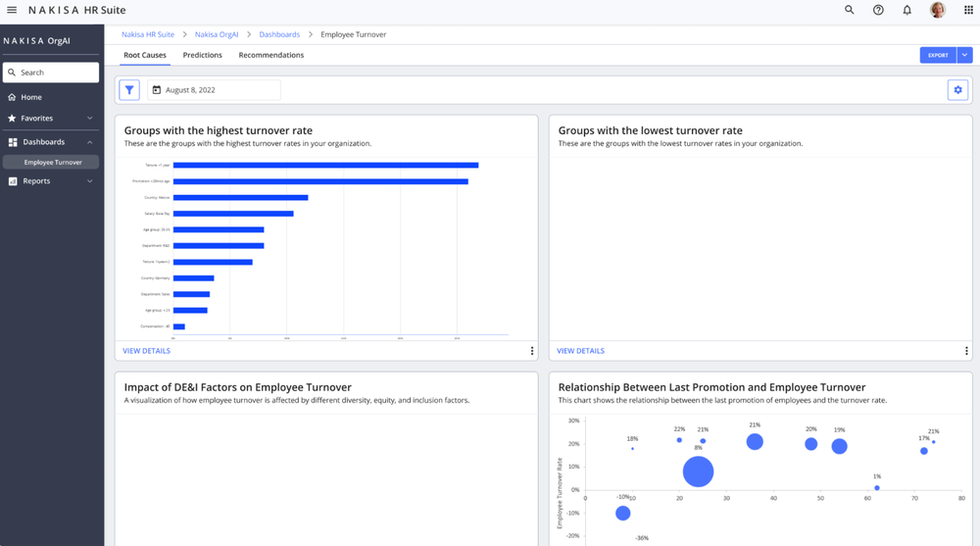Open the user profile avatar
Image resolution: width=980 pixels, height=546 pixels.
938,10
